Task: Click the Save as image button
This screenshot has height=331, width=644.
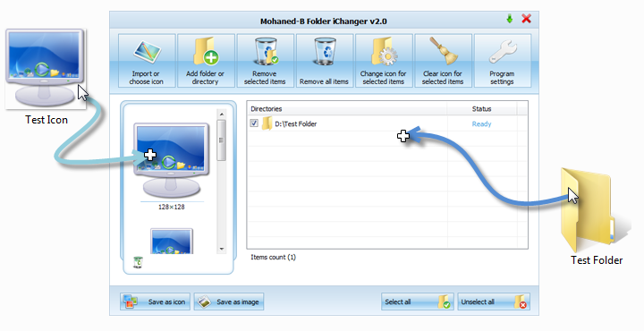Action: click(x=229, y=301)
